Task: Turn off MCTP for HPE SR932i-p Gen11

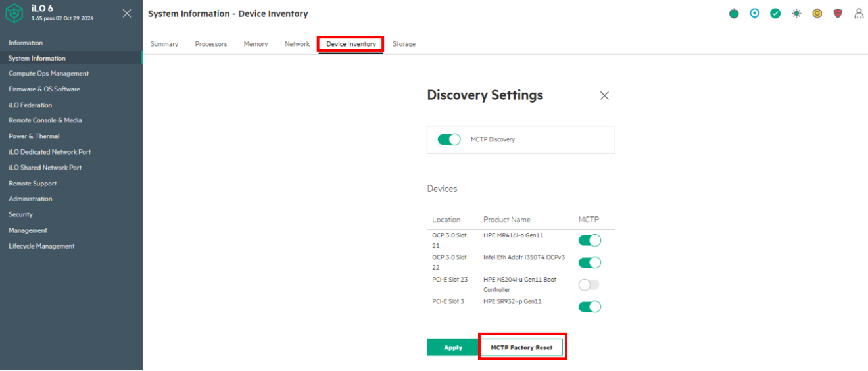Action: click(x=589, y=307)
